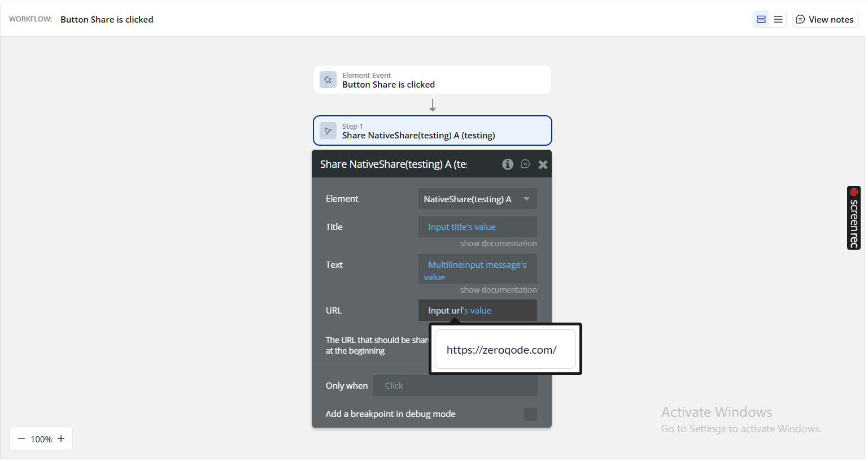
Task: Switch to the card layout view icon
Action: tap(761, 19)
